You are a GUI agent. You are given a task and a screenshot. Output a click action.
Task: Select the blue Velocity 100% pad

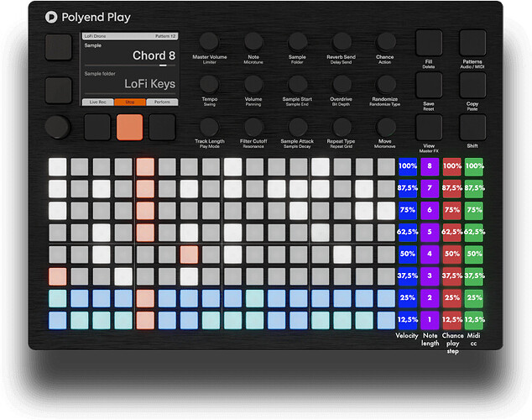tap(408, 166)
